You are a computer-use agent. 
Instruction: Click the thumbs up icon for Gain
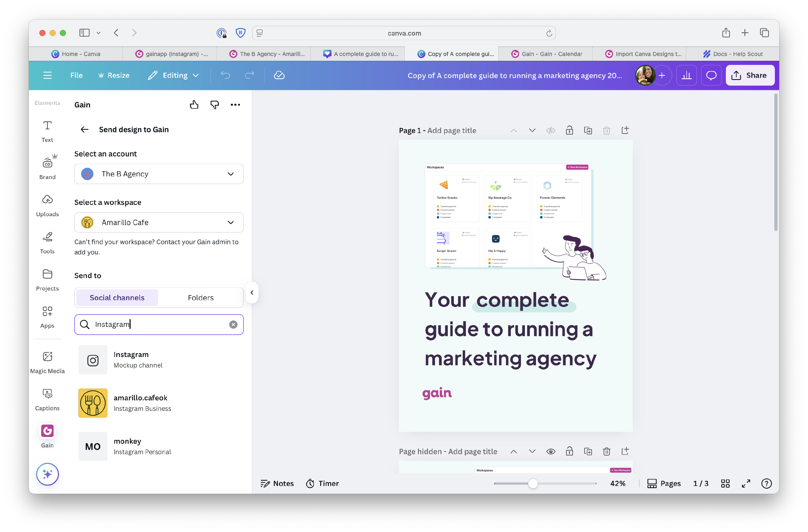[x=194, y=105]
